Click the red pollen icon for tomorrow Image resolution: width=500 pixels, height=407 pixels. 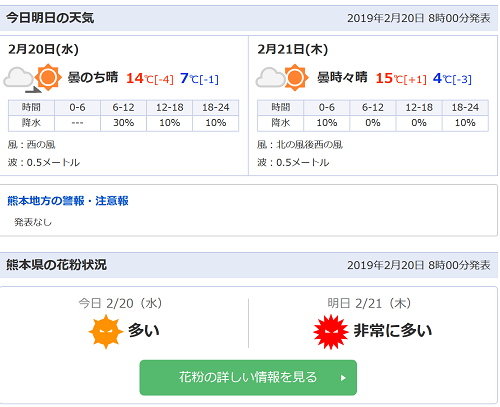click(x=331, y=332)
